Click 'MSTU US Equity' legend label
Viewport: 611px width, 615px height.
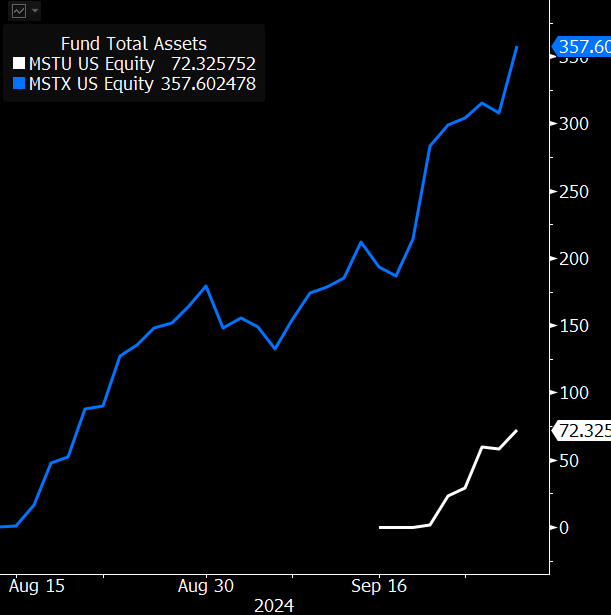pyautogui.click(x=92, y=64)
